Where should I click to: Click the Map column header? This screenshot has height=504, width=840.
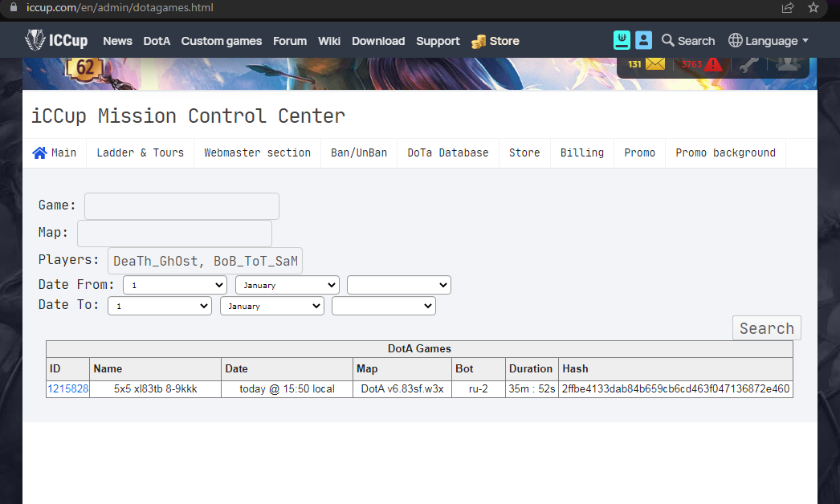pyautogui.click(x=402, y=369)
